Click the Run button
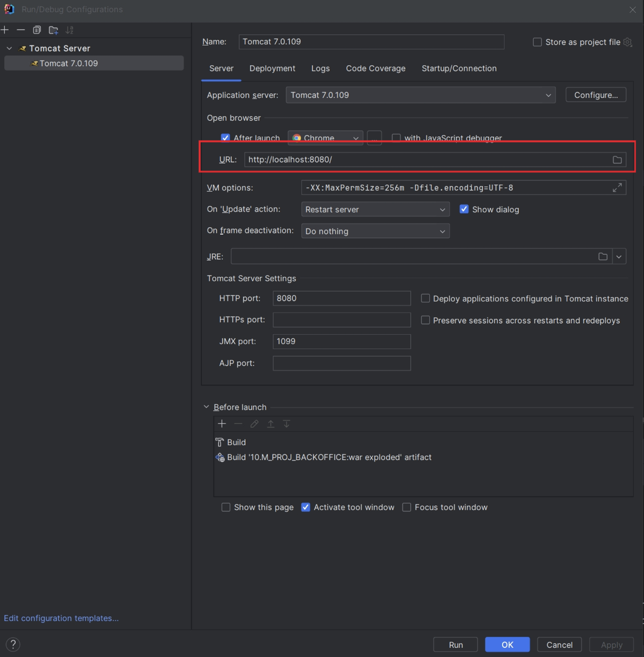The height and width of the screenshot is (657, 644). pyautogui.click(x=456, y=644)
